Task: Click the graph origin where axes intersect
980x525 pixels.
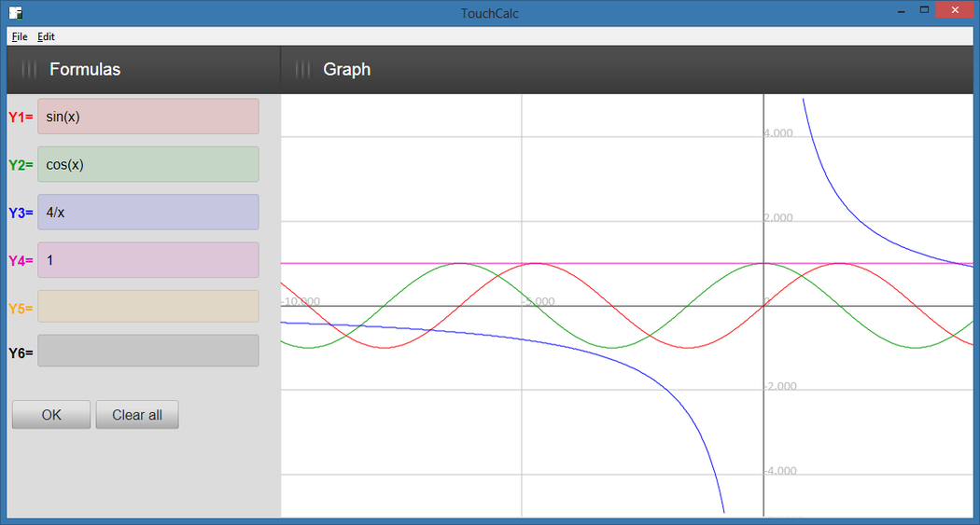Action: coord(763,306)
